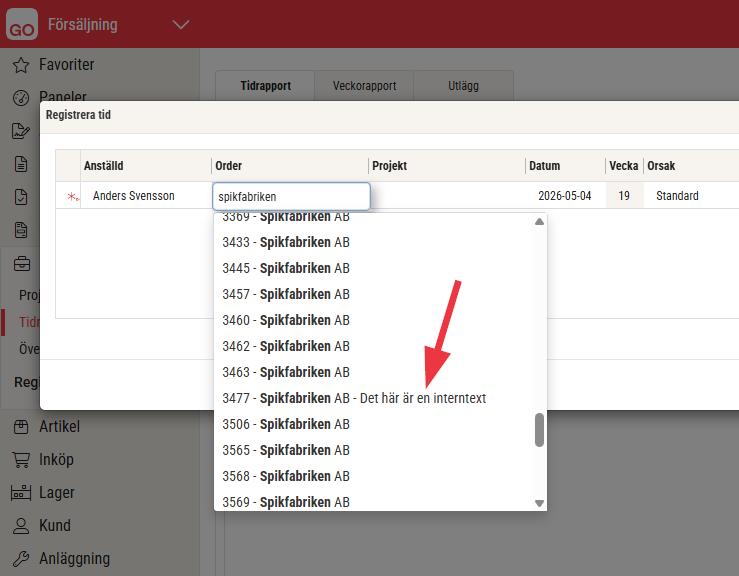Select order 3506 - Spikfabriken AB

coord(373,424)
